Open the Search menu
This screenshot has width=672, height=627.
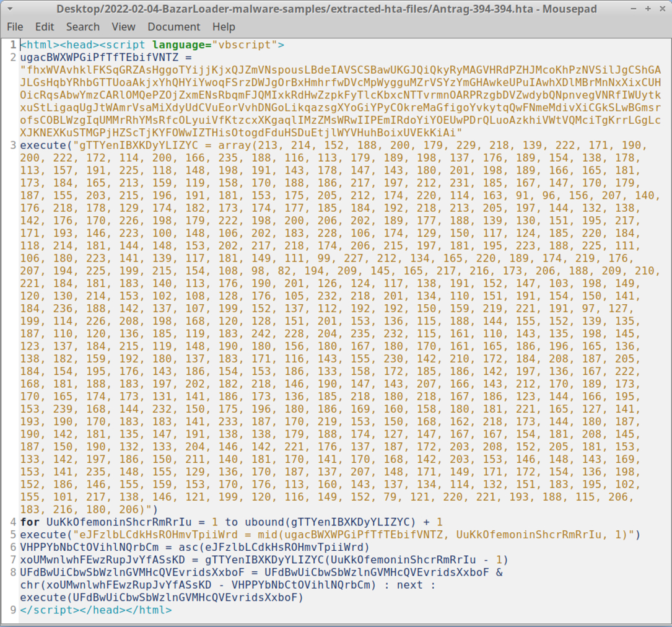pyautogui.click(x=83, y=27)
